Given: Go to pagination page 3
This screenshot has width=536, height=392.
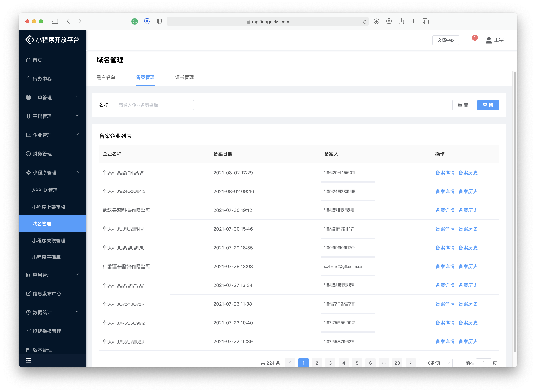Looking at the screenshot, I should click(x=330, y=363).
